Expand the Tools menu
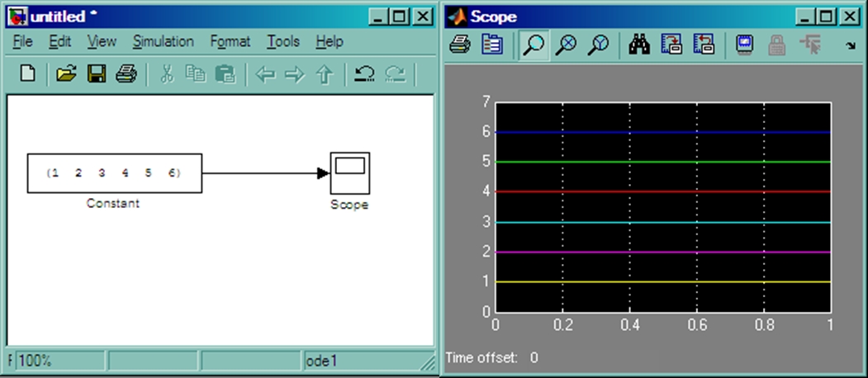 (282, 41)
